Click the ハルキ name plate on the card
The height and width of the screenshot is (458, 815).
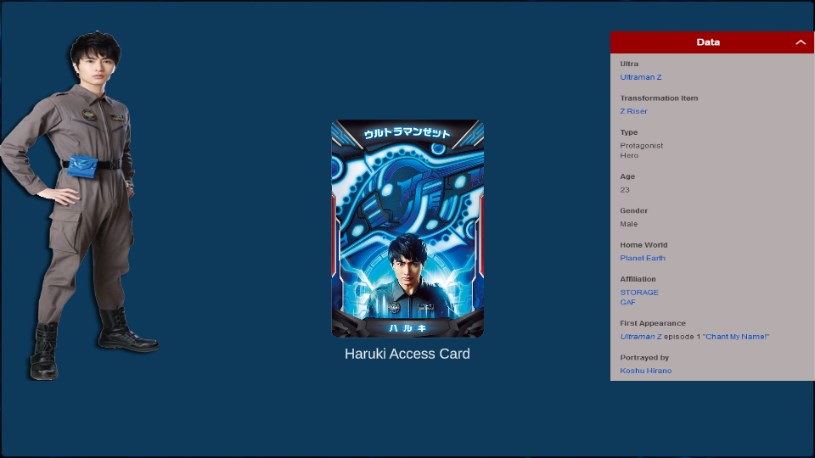click(408, 328)
